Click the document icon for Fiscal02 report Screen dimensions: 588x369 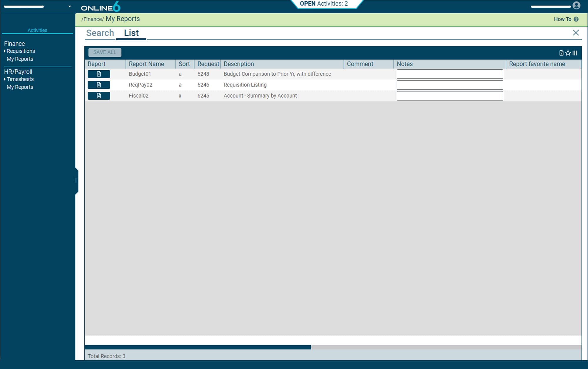tap(98, 95)
